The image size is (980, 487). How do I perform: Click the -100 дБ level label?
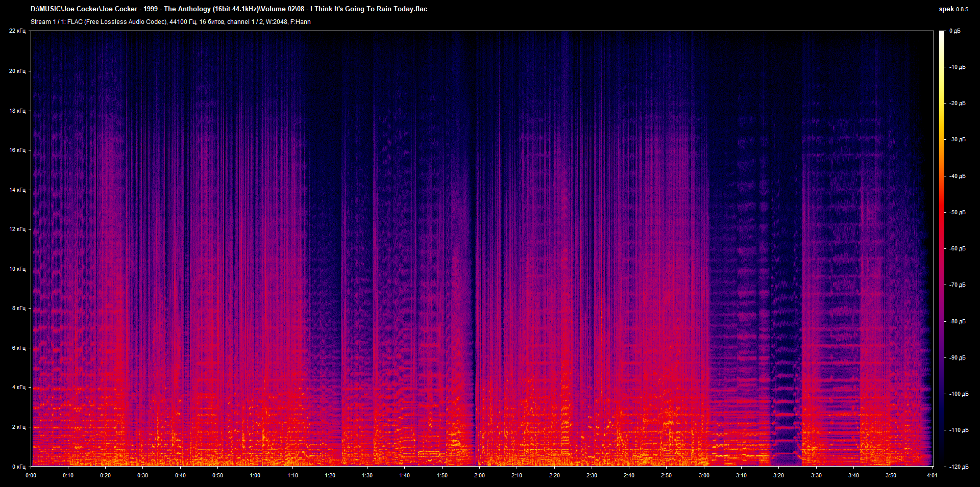pyautogui.click(x=958, y=394)
